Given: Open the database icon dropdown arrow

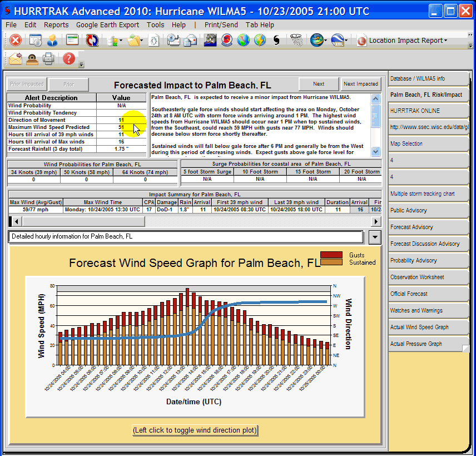Looking at the screenshot, I should [x=121, y=41].
